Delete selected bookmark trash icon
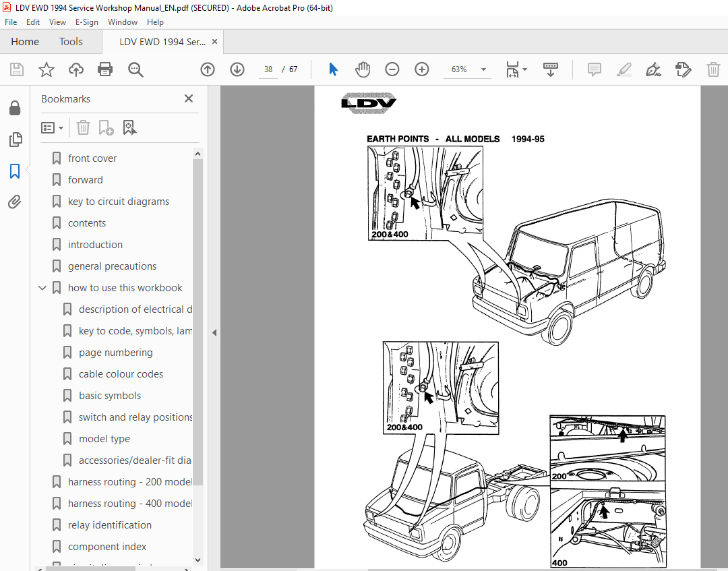 (83, 127)
